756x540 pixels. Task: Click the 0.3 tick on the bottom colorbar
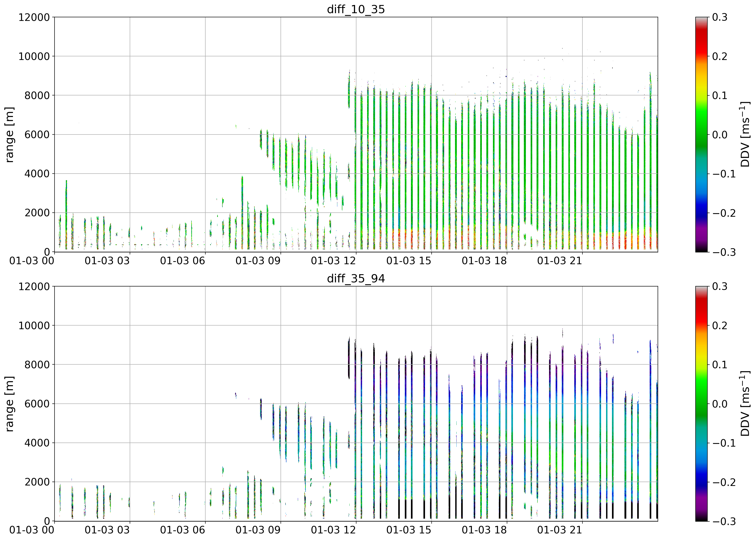tap(720, 287)
